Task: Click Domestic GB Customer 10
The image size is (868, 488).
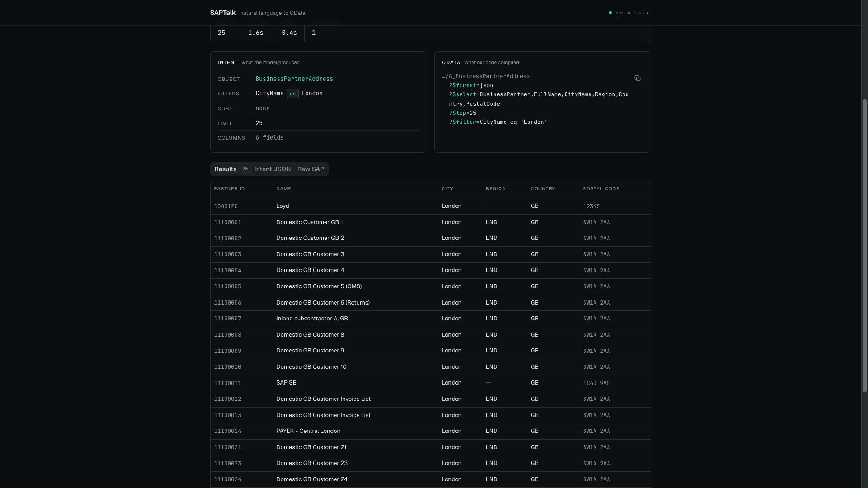Action: point(311,367)
